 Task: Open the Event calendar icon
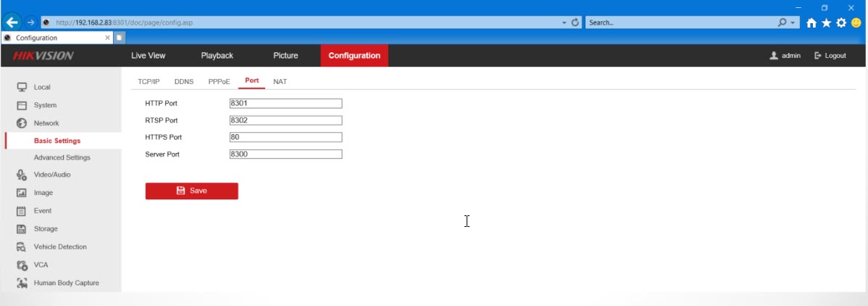tap(22, 211)
